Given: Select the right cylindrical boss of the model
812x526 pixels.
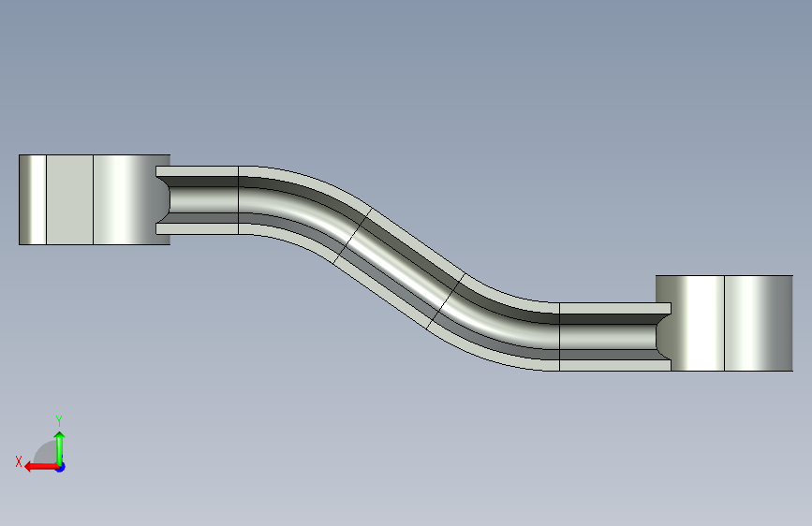Looking at the screenshot, I should pos(724,323).
